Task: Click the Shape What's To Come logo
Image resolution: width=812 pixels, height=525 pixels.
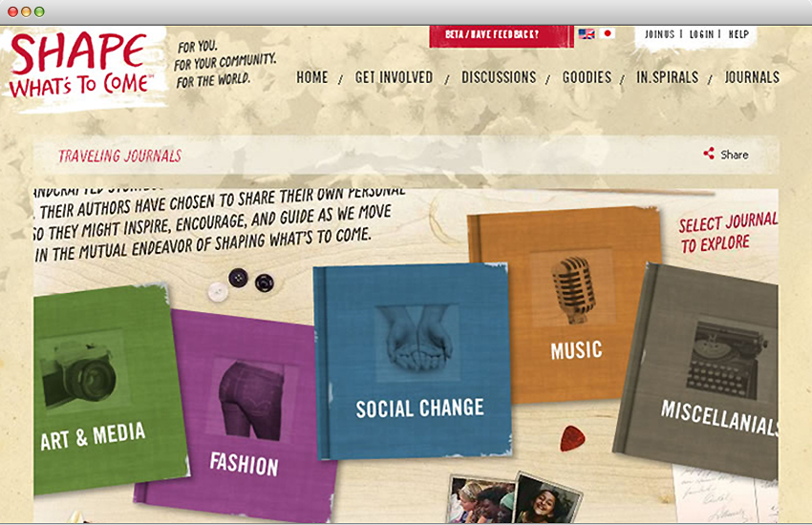Action: pyautogui.click(x=80, y=65)
